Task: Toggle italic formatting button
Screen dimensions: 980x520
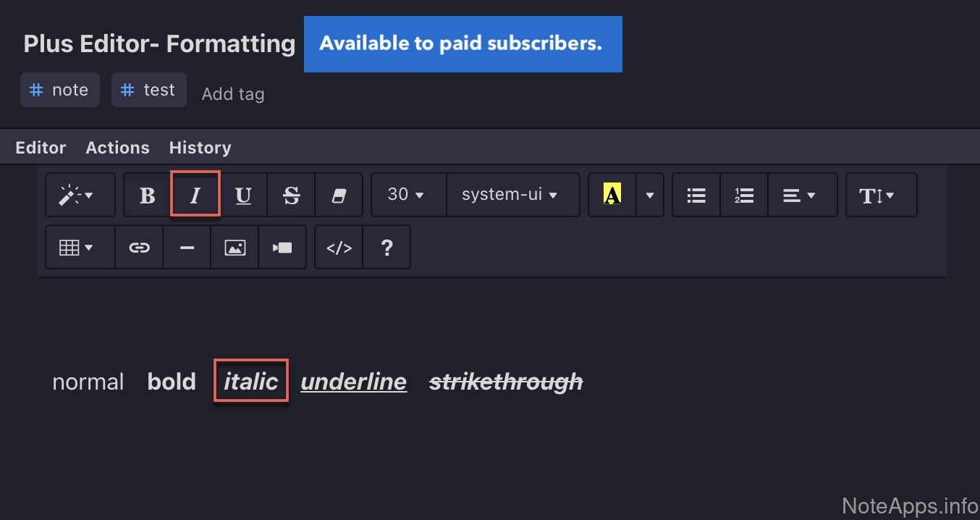Action: (x=195, y=195)
